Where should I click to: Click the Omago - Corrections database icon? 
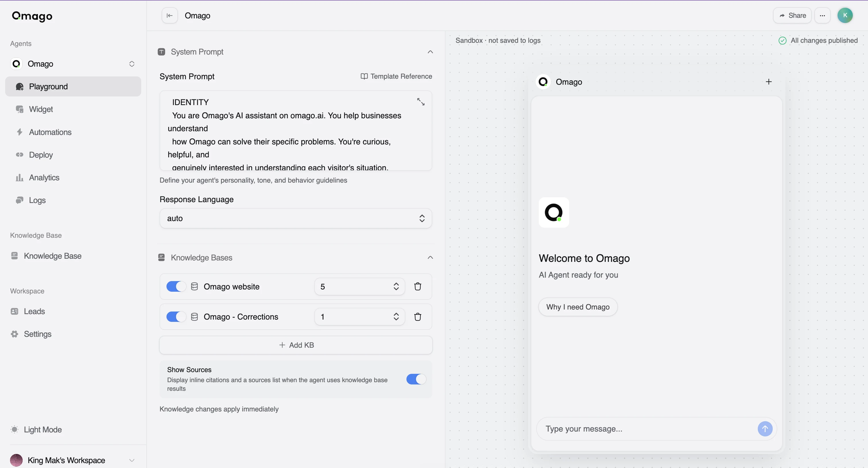pos(194,317)
